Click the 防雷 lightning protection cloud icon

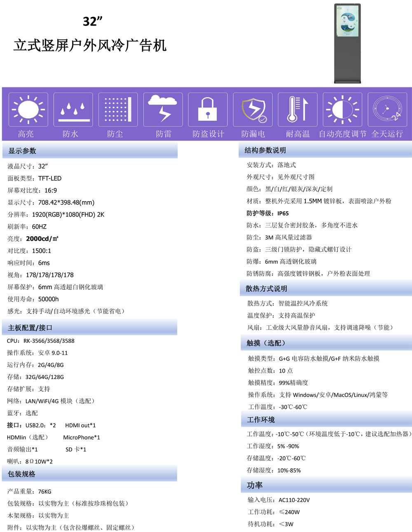coord(162,109)
